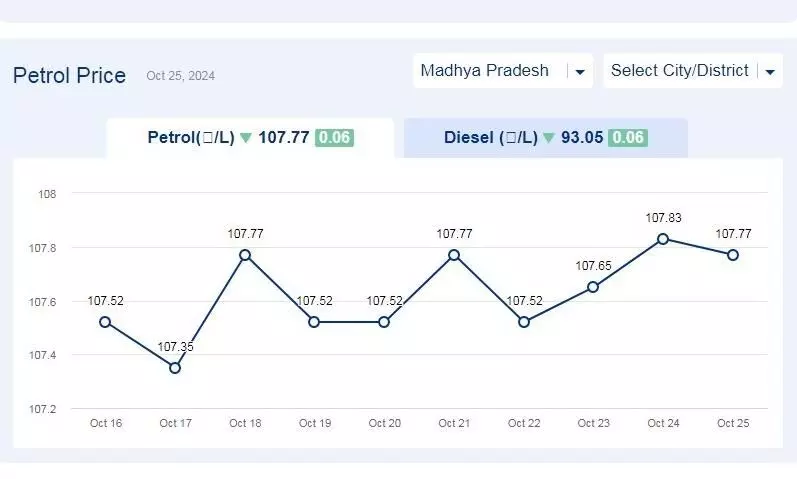
Task: Click the arrow beside Select City/District
Action: coord(770,72)
